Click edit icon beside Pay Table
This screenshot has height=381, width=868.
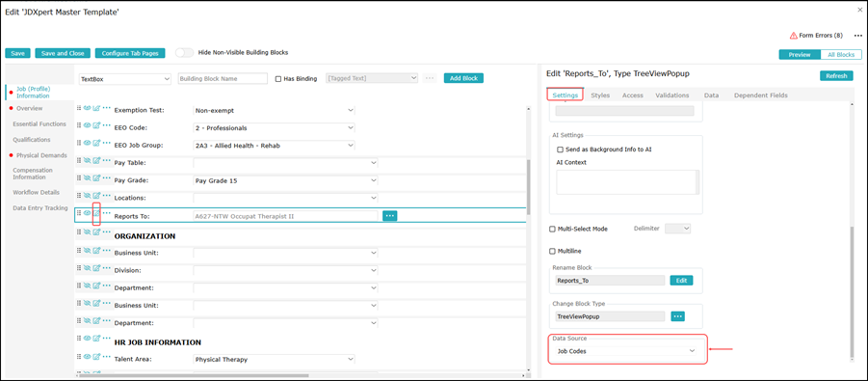click(96, 162)
